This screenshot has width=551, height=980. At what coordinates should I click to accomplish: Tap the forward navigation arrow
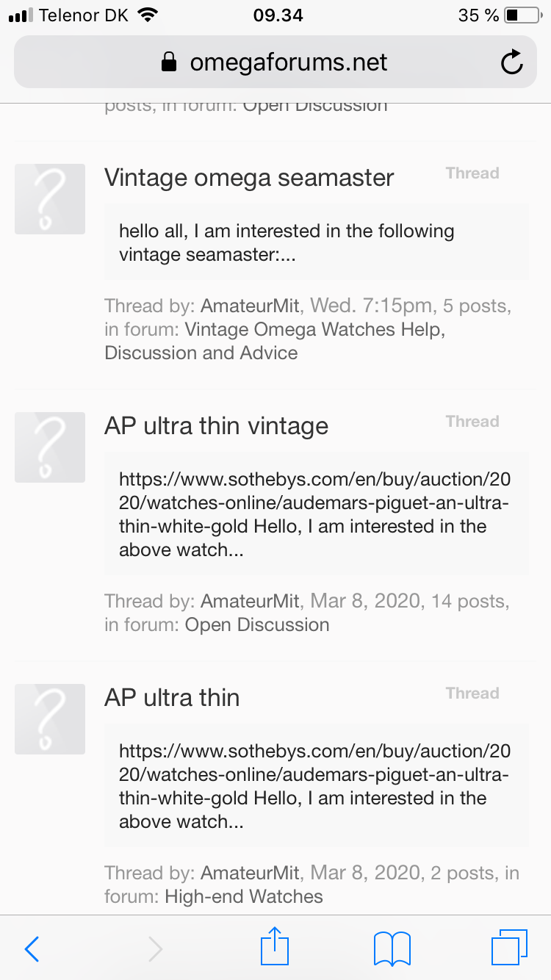point(155,949)
